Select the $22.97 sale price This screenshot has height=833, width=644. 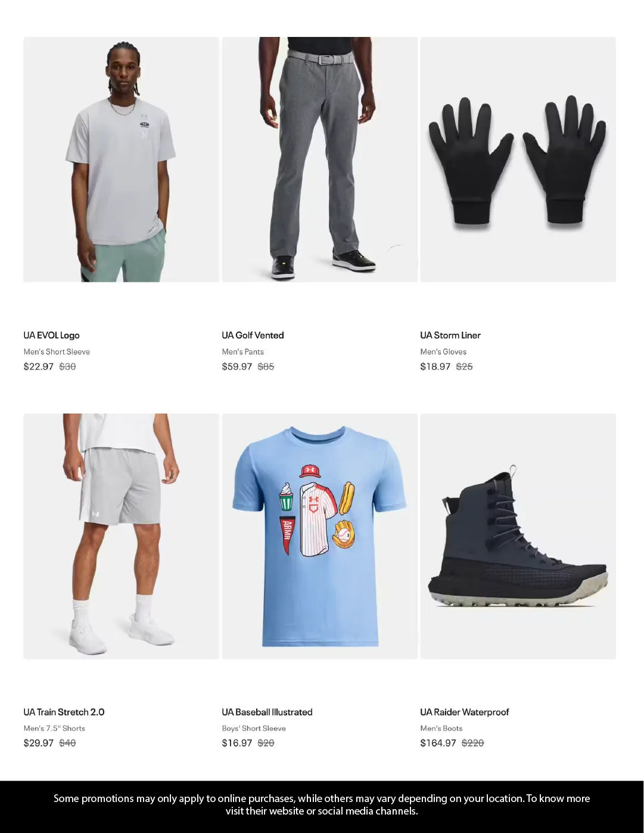(39, 366)
